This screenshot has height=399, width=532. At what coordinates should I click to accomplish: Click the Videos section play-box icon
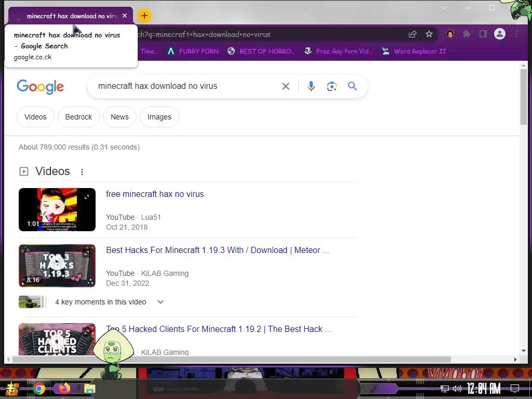[24, 171]
